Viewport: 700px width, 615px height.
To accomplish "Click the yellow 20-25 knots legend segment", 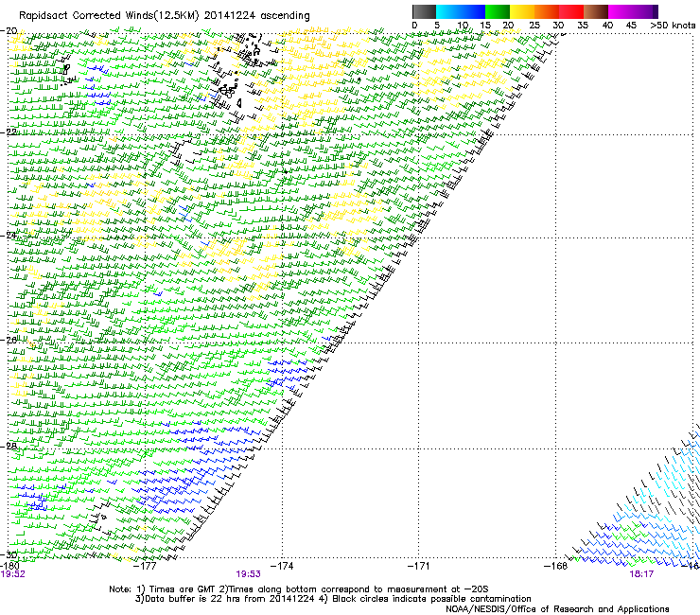I will click(522, 11).
